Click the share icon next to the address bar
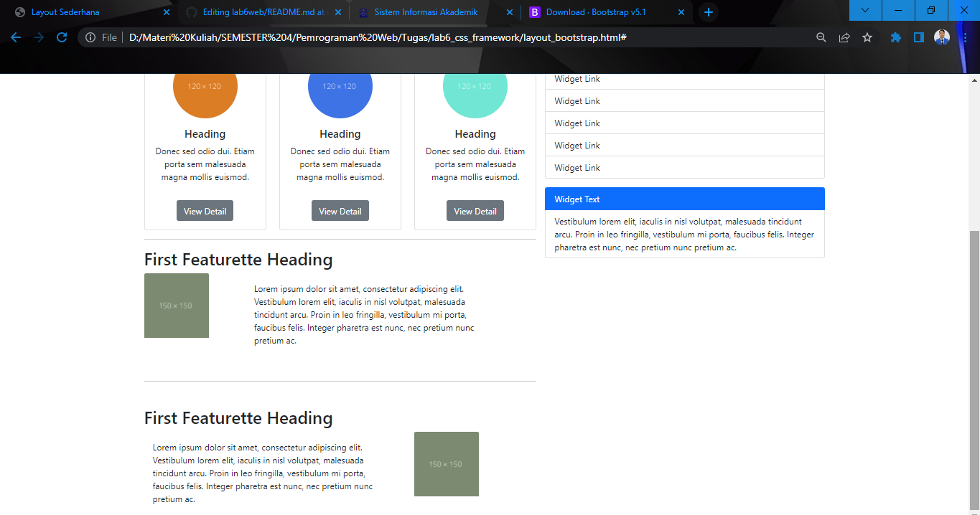 (844, 36)
